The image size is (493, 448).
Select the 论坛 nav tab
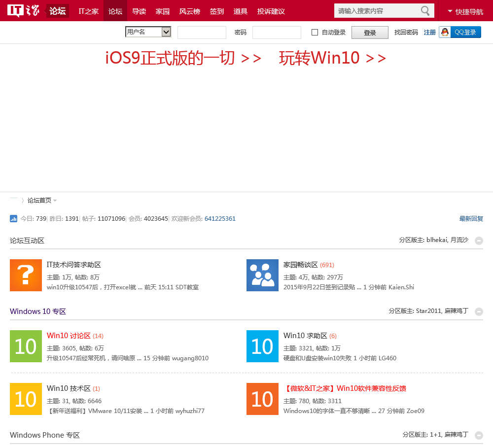click(115, 11)
